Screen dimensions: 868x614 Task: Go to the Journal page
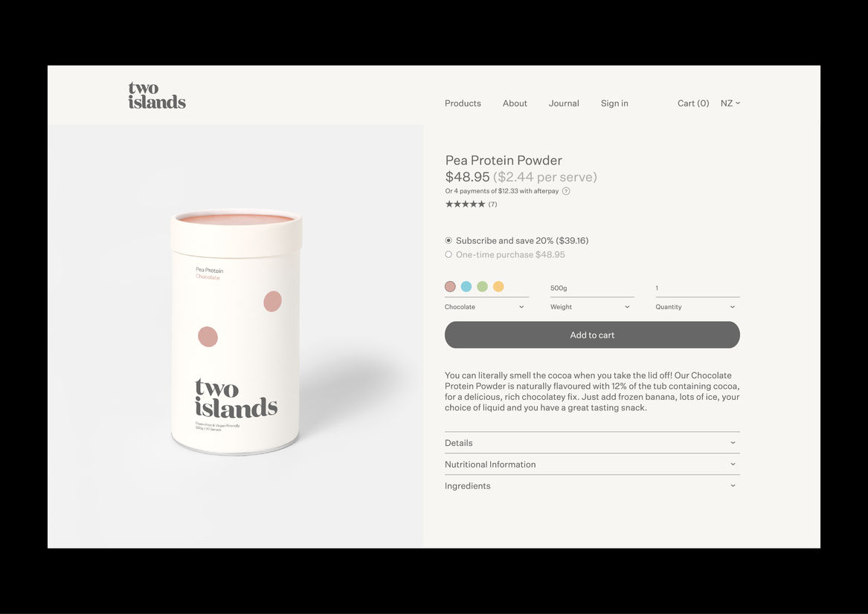click(x=564, y=103)
